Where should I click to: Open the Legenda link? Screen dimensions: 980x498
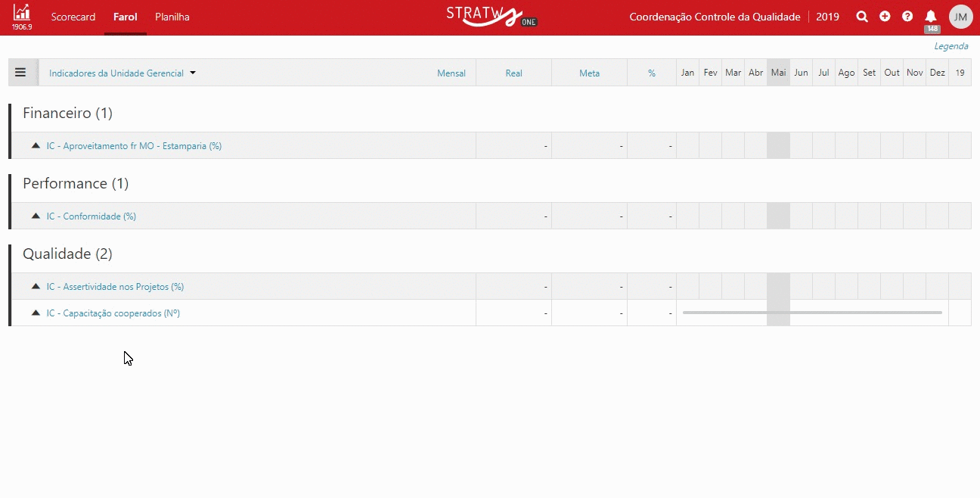coord(951,46)
